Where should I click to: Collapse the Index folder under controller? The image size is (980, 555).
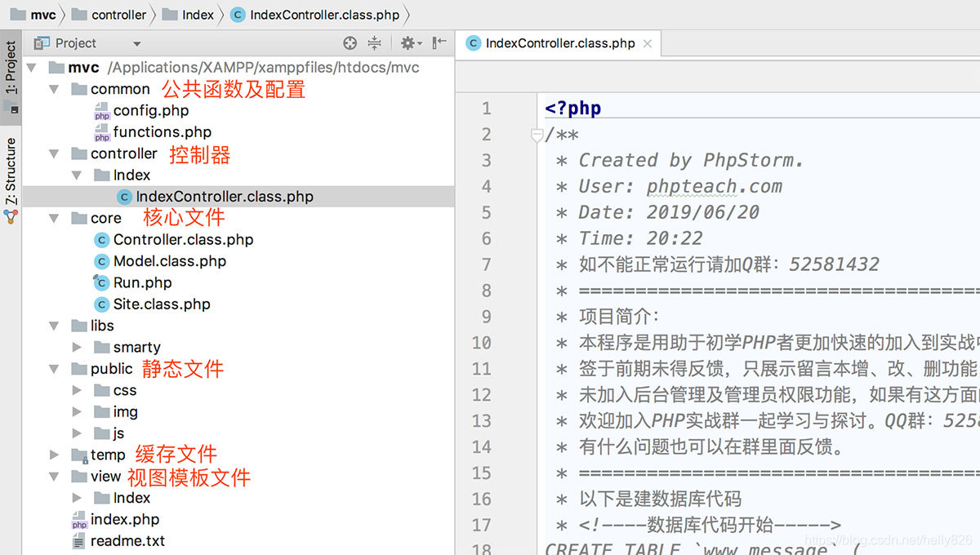pyautogui.click(x=77, y=175)
